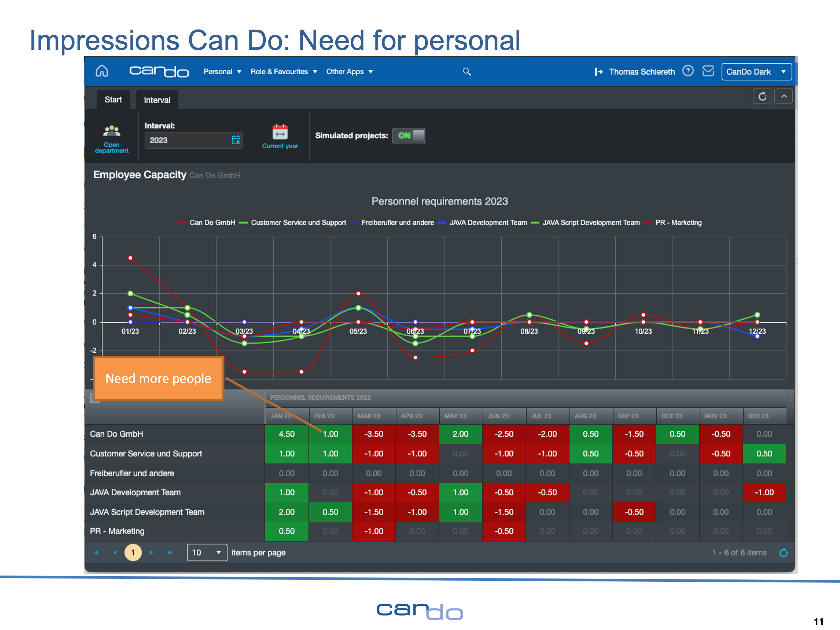The width and height of the screenshot is (840, 630).
Task: Click the Current year calendar icon
Action: [x=280, y=132]
